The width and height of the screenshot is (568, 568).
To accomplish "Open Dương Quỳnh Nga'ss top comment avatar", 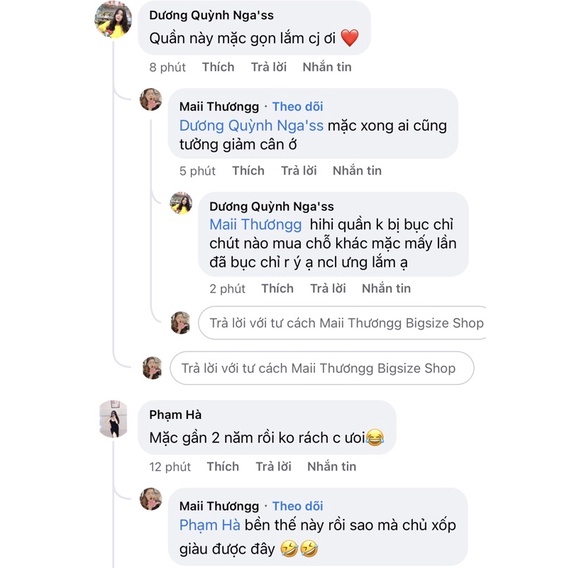I will tap(113, 20).
